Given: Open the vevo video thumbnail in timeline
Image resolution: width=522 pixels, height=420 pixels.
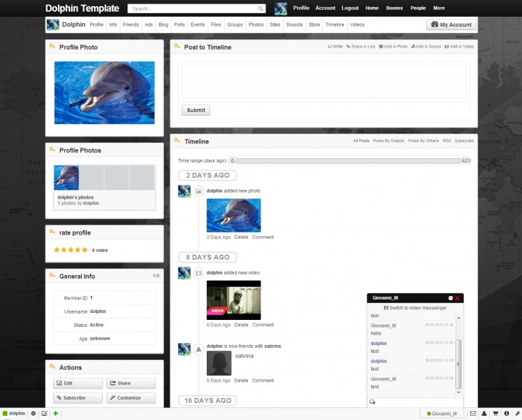Looking at the screenshot, I should [233, 300].
